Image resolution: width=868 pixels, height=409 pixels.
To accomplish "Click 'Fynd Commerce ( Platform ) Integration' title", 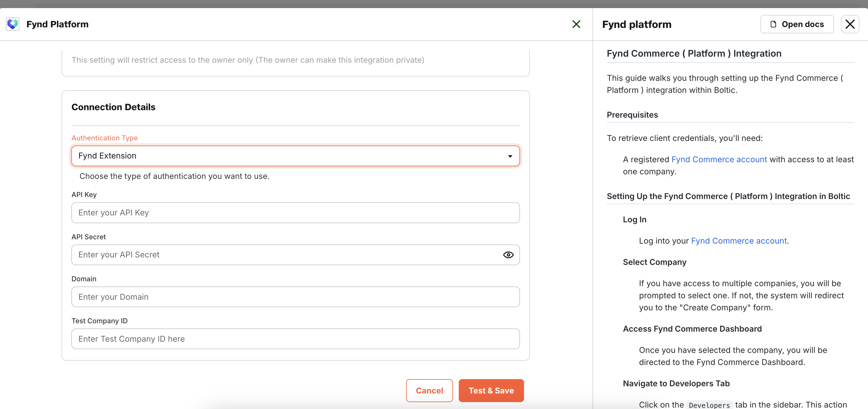I will pyautogui.click(x=694, y=53).
